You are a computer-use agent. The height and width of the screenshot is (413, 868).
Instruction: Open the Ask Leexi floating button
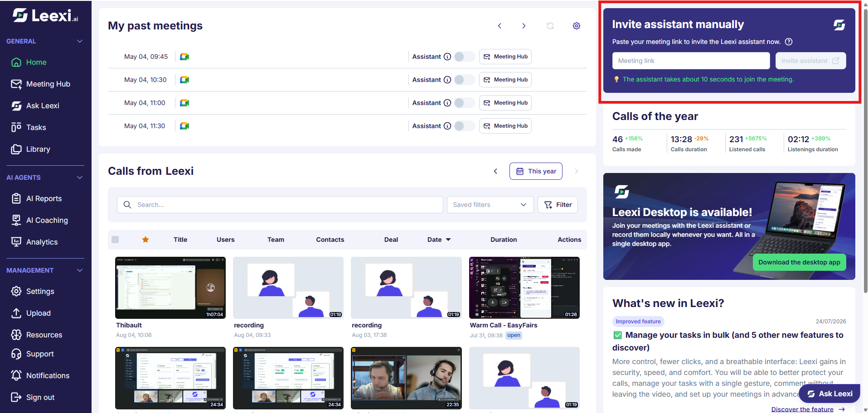coord(829,394)
